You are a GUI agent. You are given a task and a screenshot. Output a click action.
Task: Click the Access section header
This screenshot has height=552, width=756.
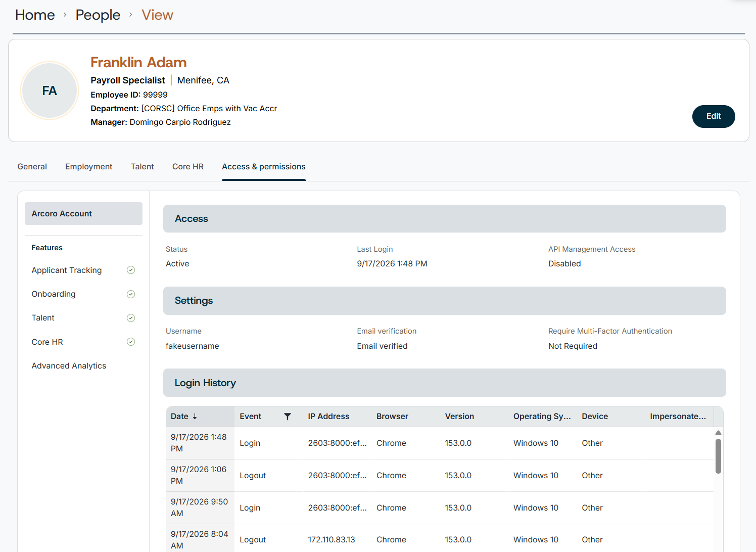[x=444, y=219]
